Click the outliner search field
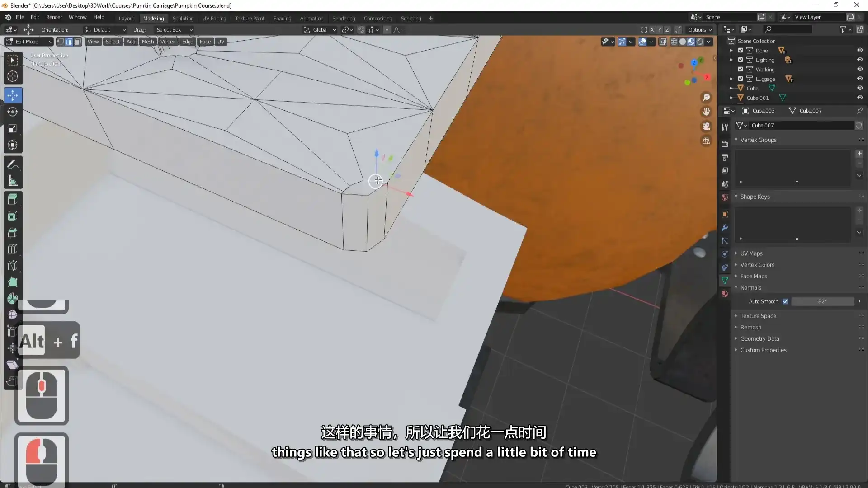This screenshot has height=488, width=868. tap(787, 28)
